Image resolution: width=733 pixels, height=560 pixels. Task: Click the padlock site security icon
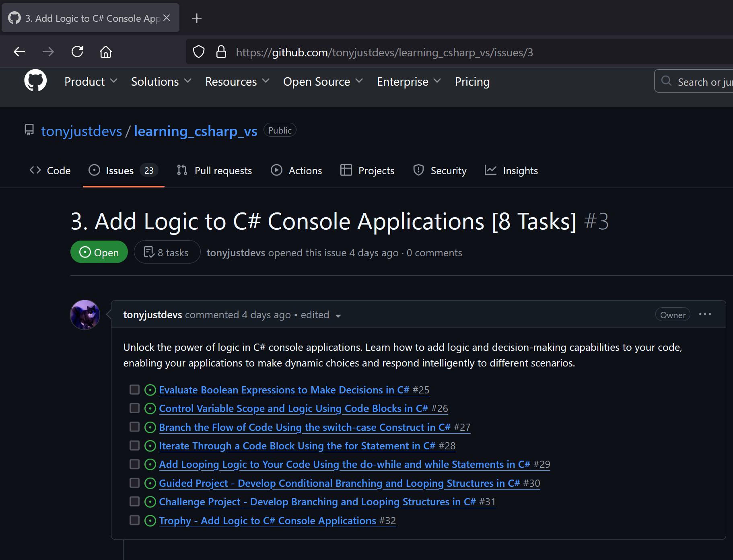point(221,52)
